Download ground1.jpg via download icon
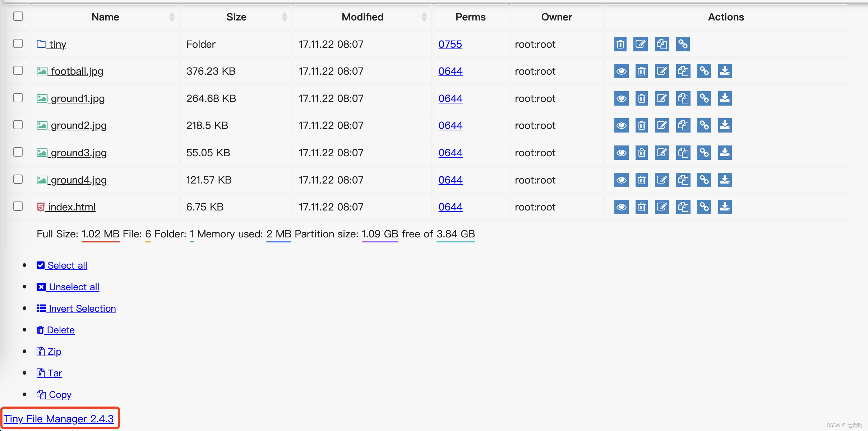Image resolution: width=868 pixels, height=431 pixels. pyautogui.click(x=725, y=98)
